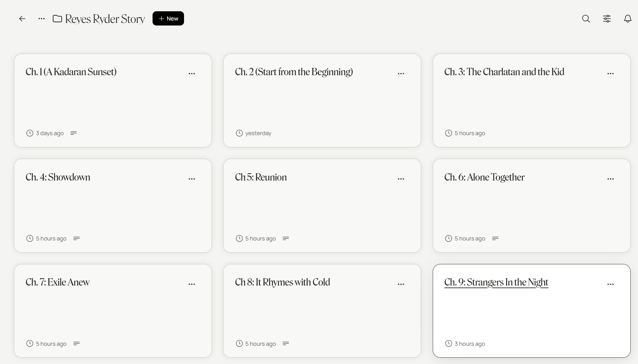Screen dimensions: 638x364
Task: Click the notes lines icon on Ch. 1 card
Action: (x=74, y=133)
